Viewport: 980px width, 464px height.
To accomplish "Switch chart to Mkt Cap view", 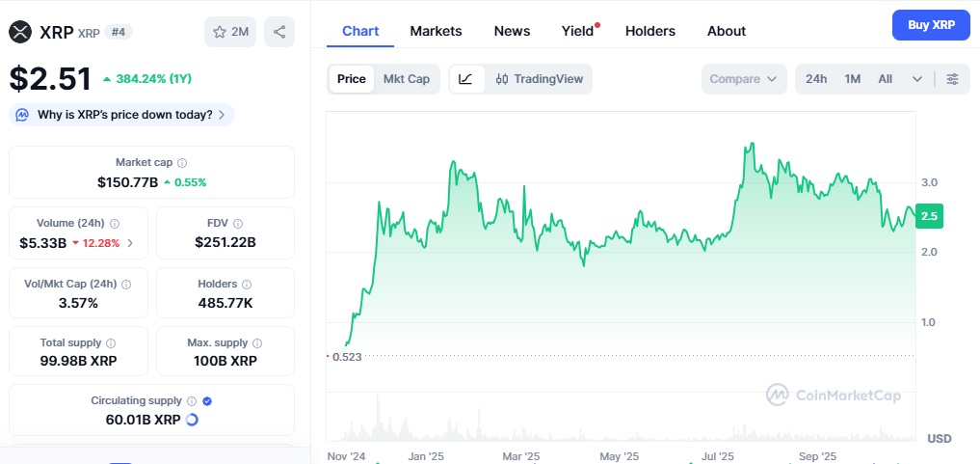I will pos(407,79).
